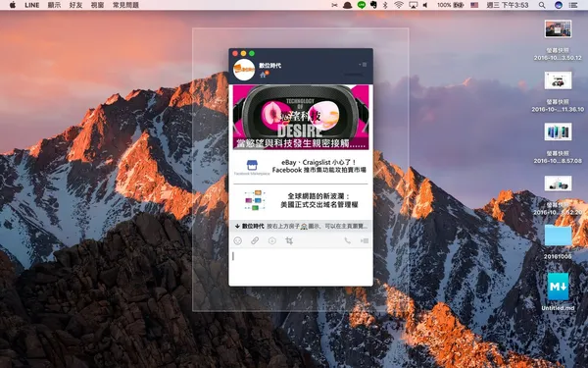Start a voice call with phone icon
Viewport: 588px width, 368px height.
coord(348,240)
